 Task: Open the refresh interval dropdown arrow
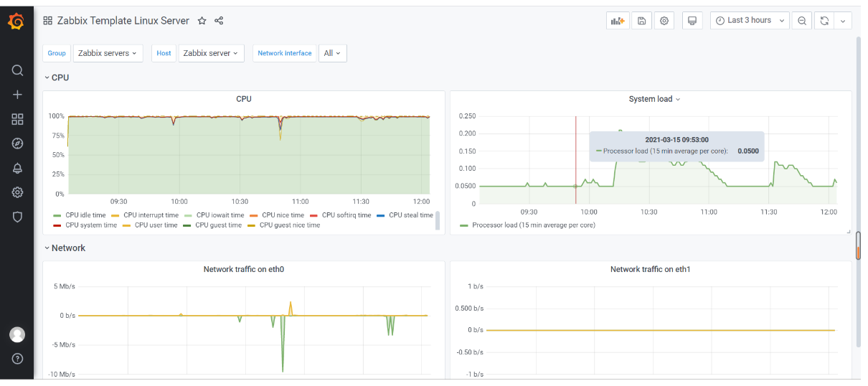pyautogui.click(x=843, y=21)
